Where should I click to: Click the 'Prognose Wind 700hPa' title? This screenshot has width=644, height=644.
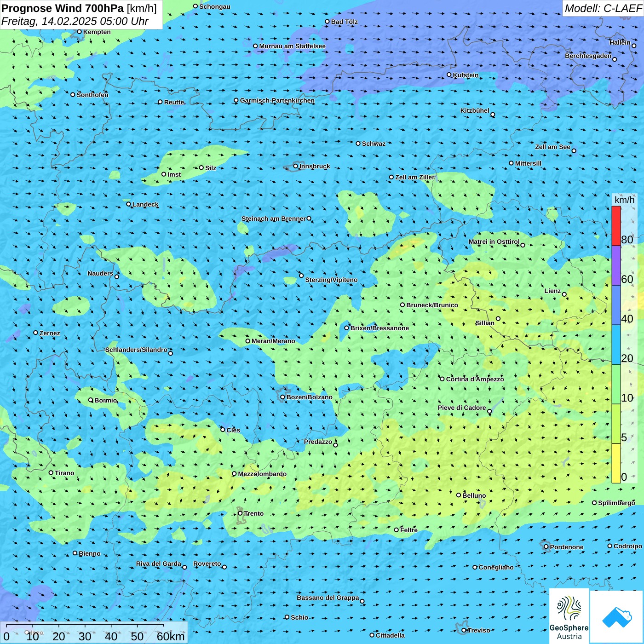pyautogui.click(x=63, y=8)
